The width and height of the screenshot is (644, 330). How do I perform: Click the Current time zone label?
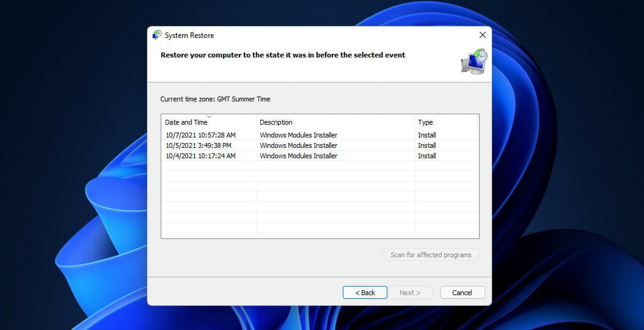click(x=215, y=99)
